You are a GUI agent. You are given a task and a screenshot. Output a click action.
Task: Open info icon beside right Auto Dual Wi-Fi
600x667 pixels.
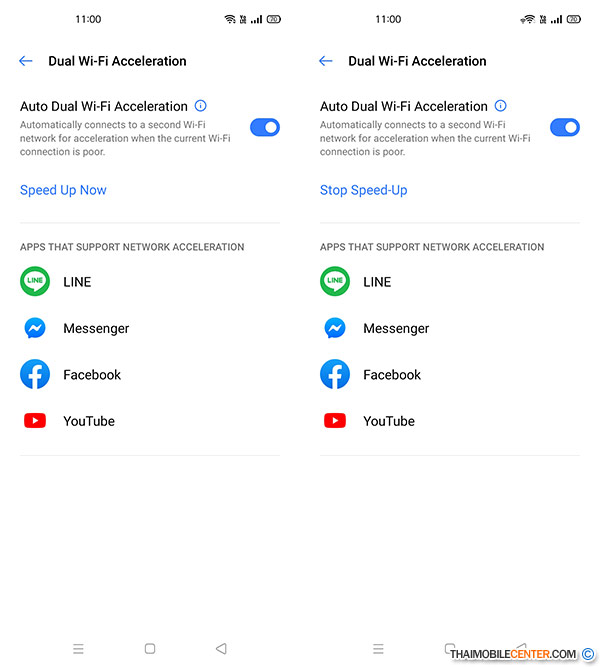click(500, 105)
